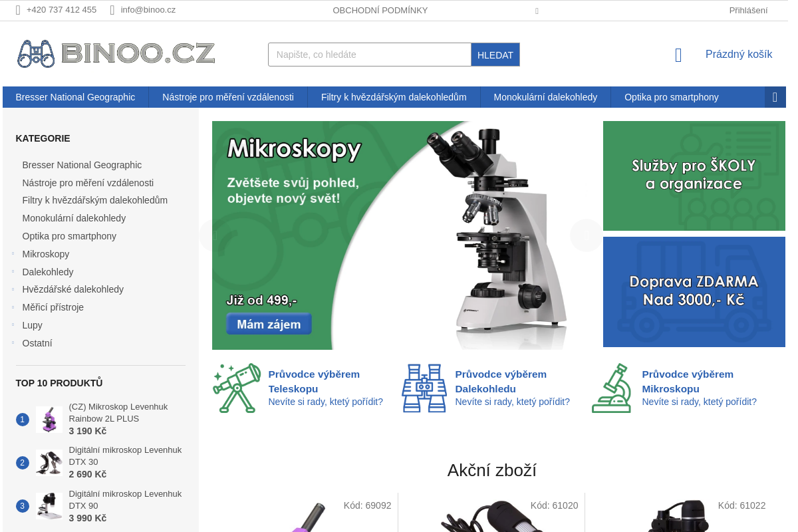Click the Mám zájem button on the banner
The width and height of the screenshot is (798, 532).
268,323
